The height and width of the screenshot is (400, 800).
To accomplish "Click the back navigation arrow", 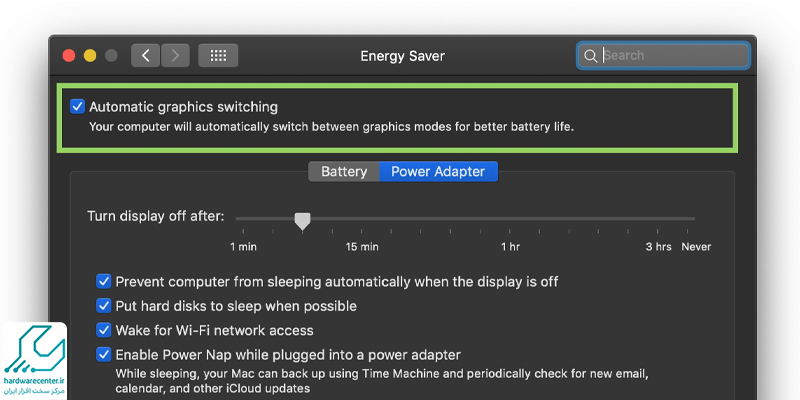I will point(146,56).
